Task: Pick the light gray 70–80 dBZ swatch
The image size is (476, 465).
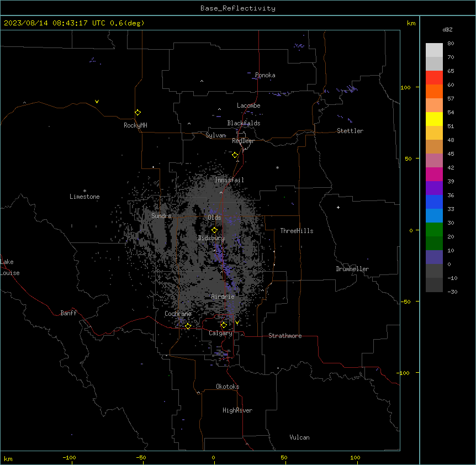Action: pyautogui.click(x=434, y=50)
